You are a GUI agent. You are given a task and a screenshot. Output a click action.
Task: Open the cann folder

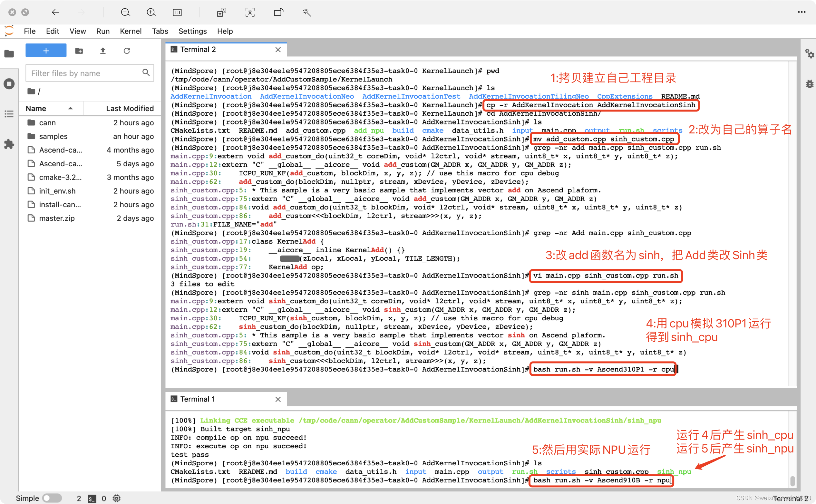pos(47,123)
